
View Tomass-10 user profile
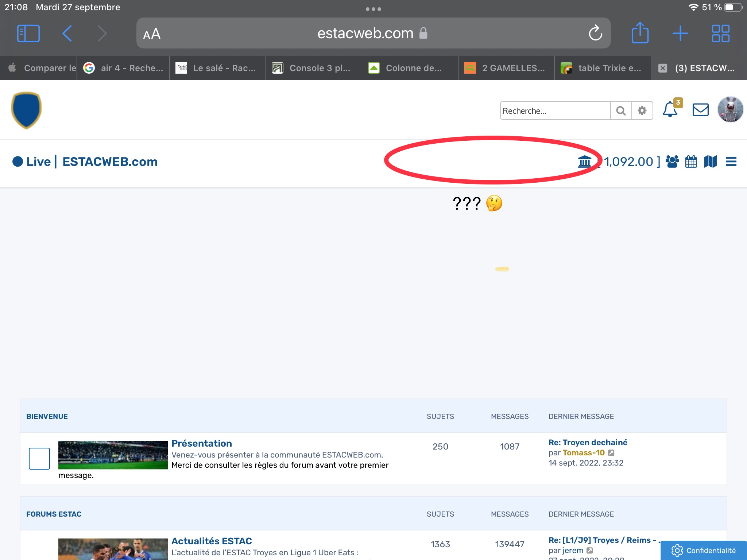(584, 453)
